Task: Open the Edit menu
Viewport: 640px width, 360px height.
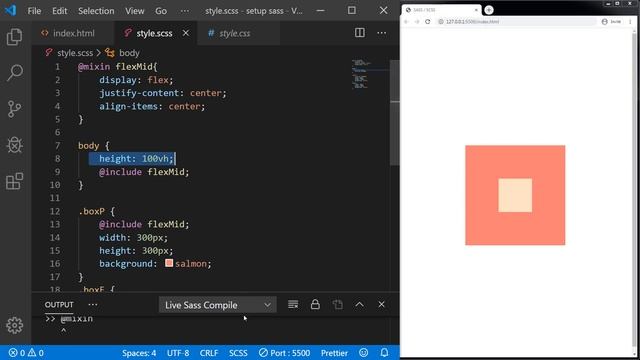Action: coord(60,11)
